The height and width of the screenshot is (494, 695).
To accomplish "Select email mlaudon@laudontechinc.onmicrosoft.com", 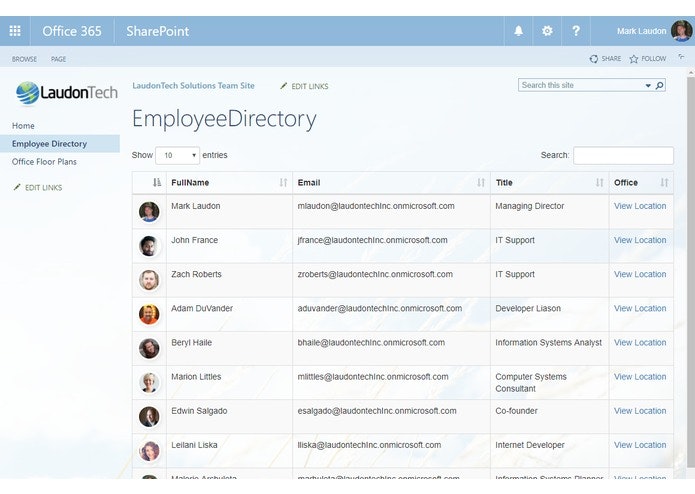I will point(376,206).
